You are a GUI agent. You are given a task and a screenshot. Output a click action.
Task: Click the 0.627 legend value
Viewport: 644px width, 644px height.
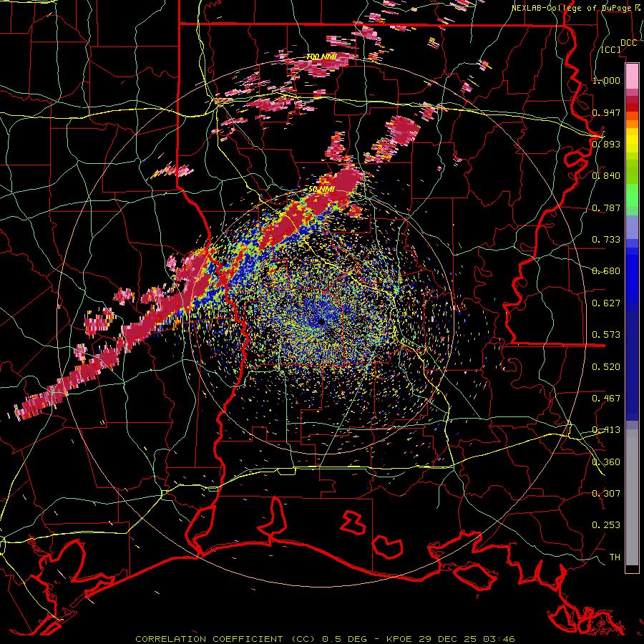[606, 303]
